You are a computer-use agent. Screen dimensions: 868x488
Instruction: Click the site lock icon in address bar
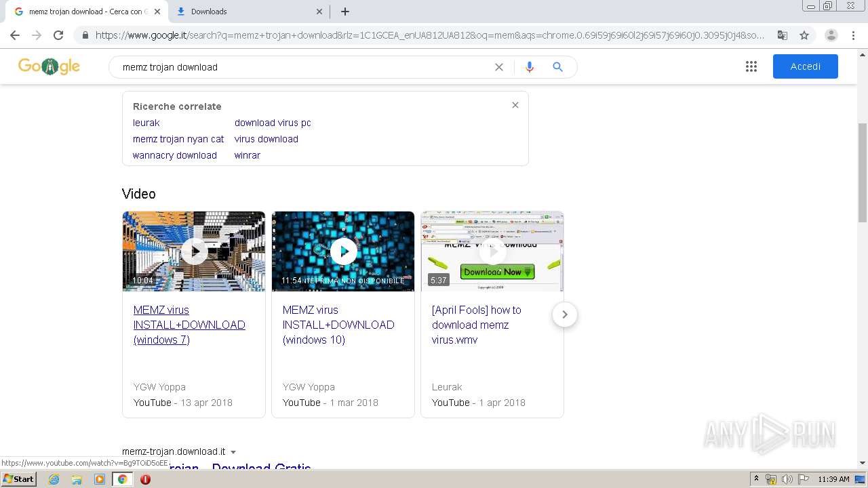(85, 35)
